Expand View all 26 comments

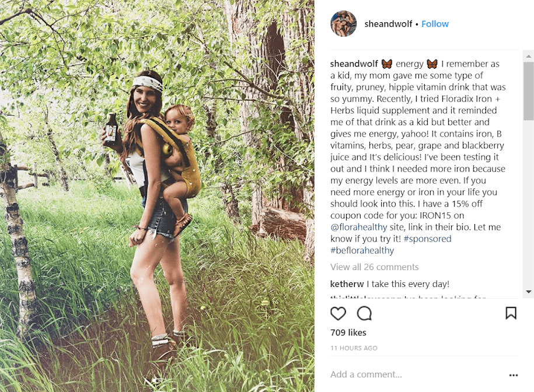374,267
